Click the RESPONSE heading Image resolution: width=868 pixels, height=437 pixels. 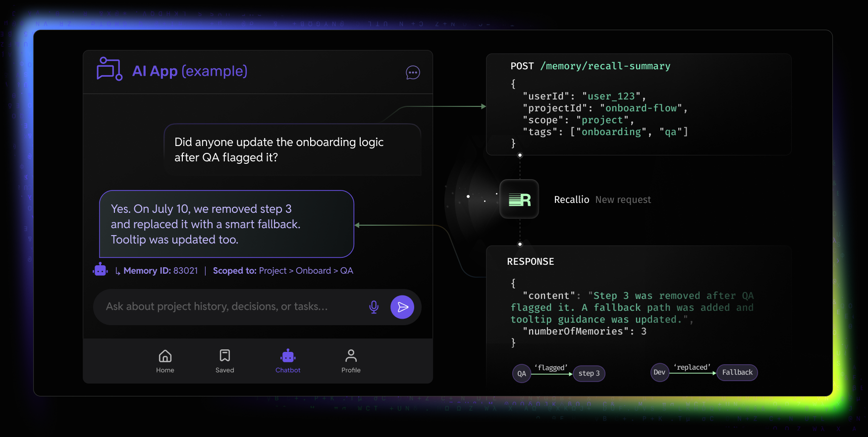point(531,261)
